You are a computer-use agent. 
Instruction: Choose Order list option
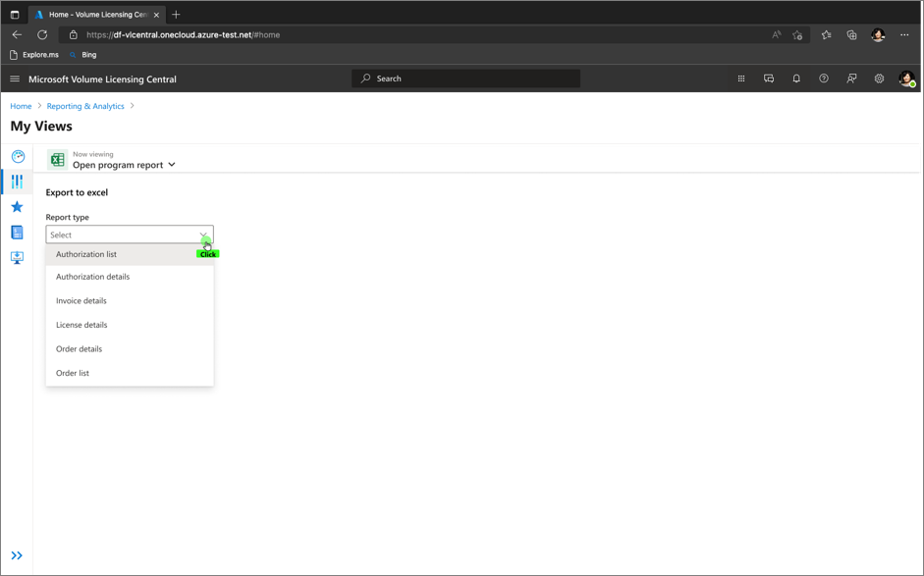pos(130,374)
